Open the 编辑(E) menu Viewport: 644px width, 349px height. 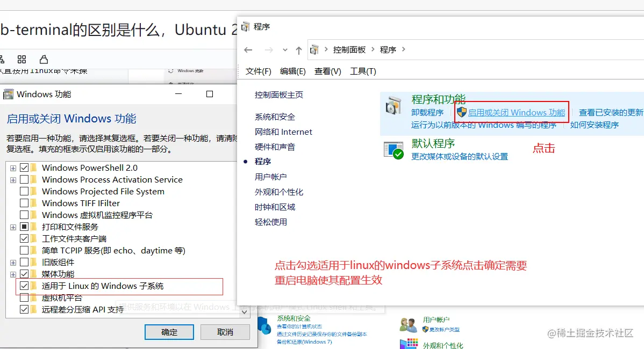(293, 71)
